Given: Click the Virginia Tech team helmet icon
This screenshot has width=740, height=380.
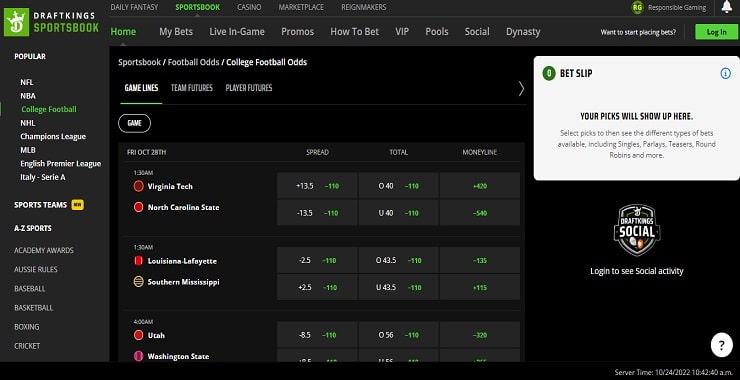Looking at the screenshot, I should [x=138, y=186].
